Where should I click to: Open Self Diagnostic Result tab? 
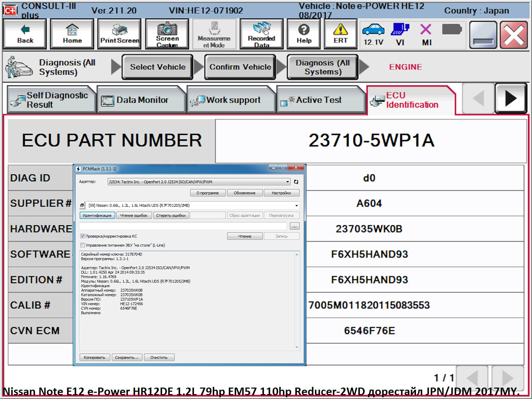coord(51,100)
